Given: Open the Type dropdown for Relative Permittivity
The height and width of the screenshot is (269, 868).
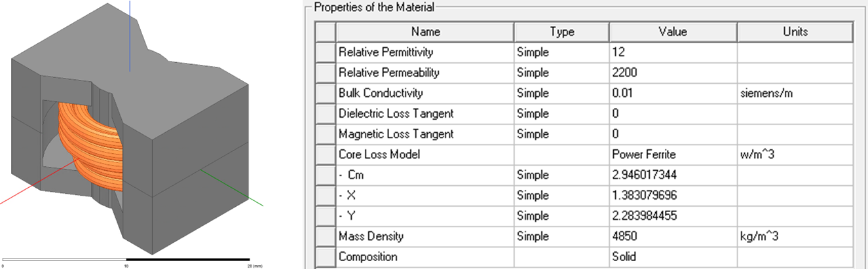Looking at the screenshot, I should pos(561,52).
